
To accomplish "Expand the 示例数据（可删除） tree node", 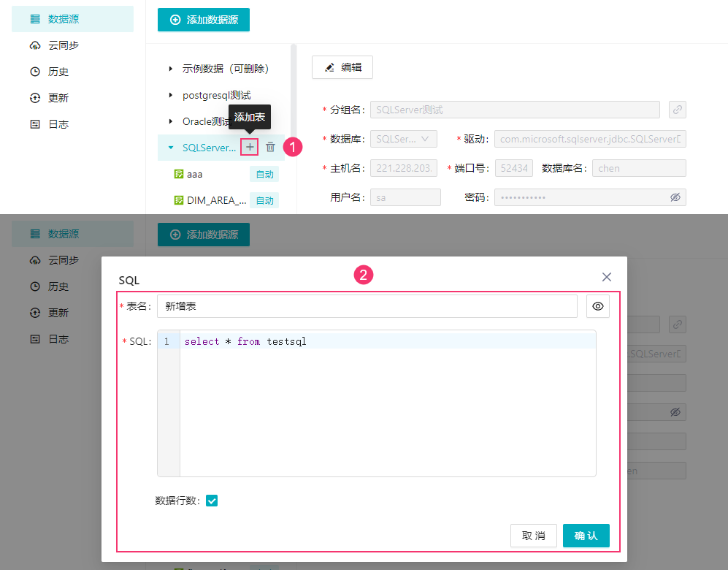I will coord(171,69).
